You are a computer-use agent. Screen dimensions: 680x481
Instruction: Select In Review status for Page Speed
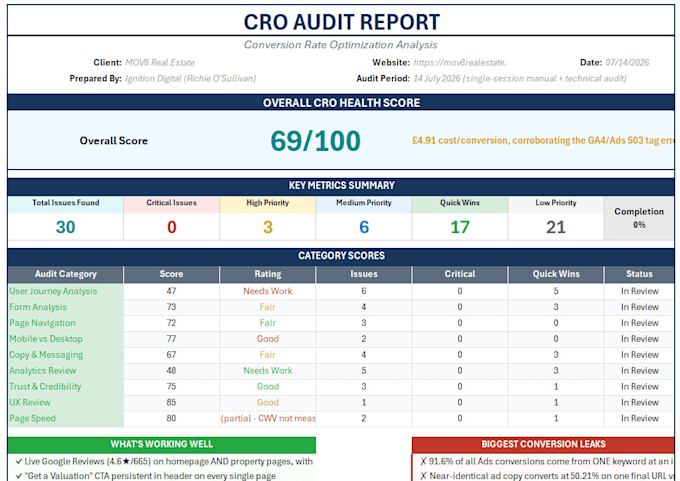tap(639, 419)
